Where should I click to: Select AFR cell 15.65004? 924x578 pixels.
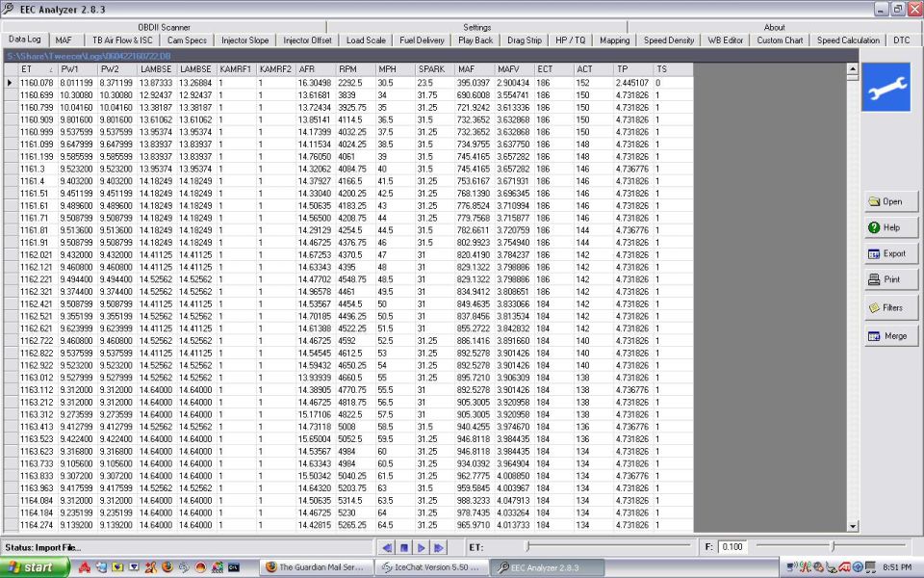point(316,439)
